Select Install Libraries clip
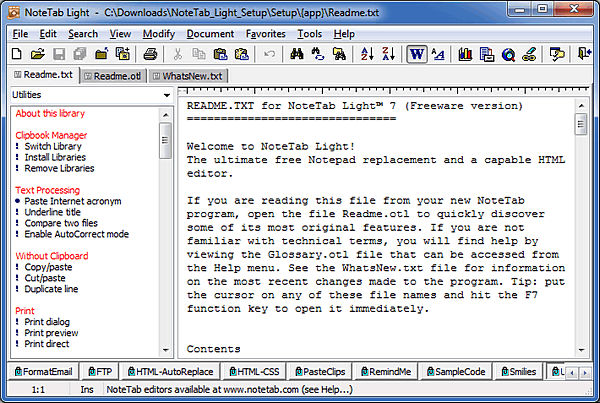Image resolution: width=600 pixels, height=403 pixels. [55, 157]
